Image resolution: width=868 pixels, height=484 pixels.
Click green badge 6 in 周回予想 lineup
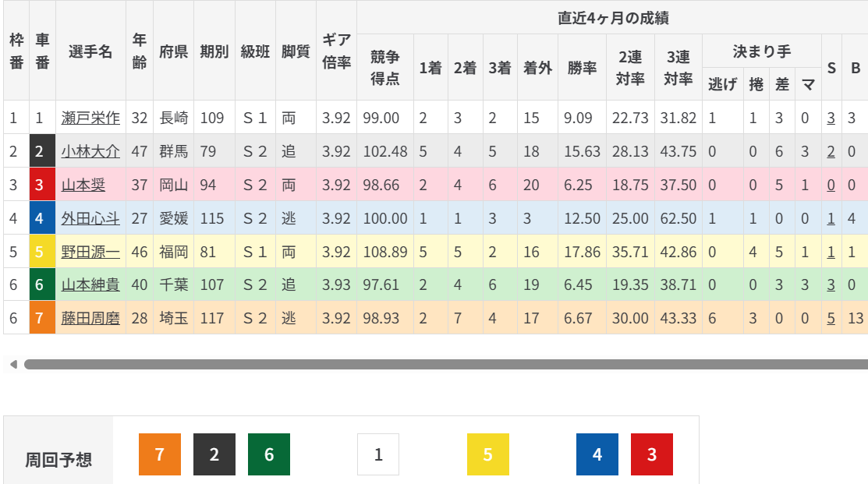[269, 454]
